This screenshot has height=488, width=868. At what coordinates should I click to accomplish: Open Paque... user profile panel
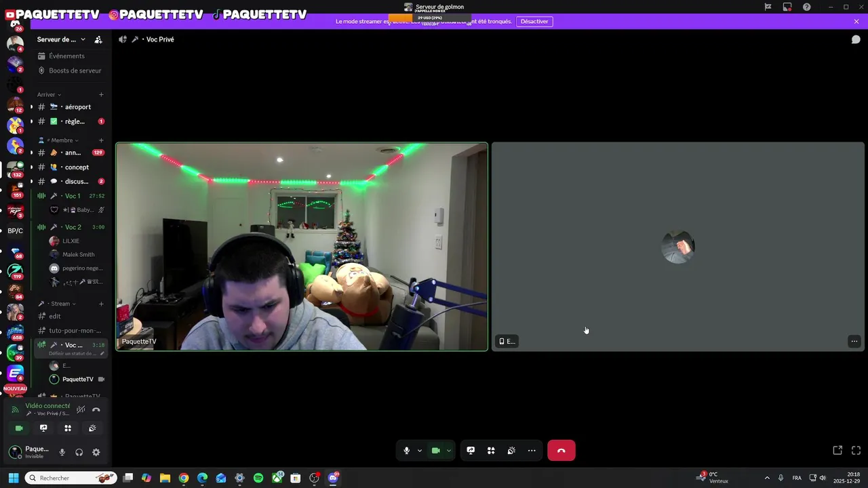(x=29, y=452)
